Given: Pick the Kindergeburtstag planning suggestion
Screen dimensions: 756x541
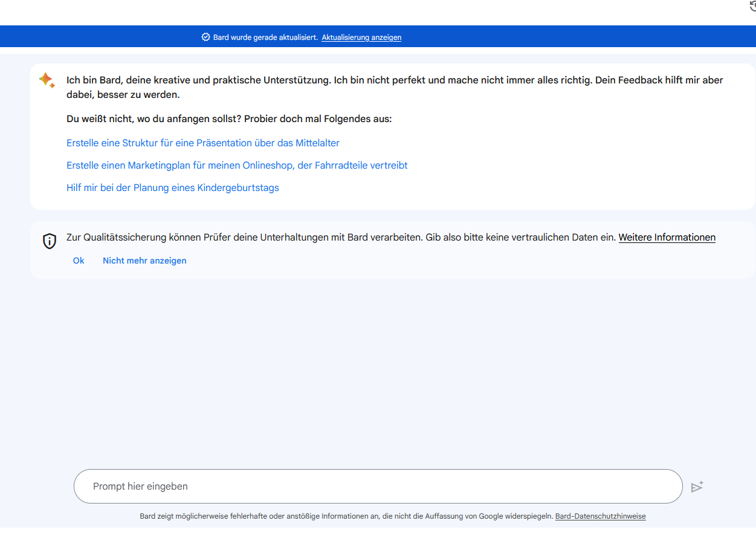Looking at the screenshot, I should point(173,187).
